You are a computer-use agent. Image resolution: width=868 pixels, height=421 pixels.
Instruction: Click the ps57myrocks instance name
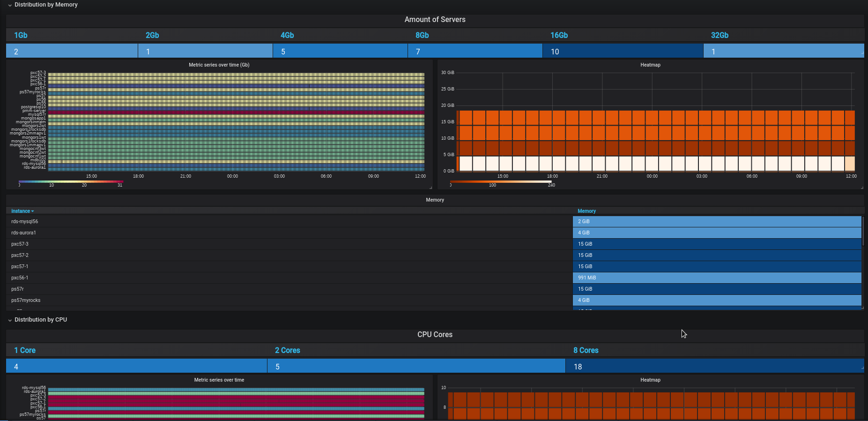[26, 300]
